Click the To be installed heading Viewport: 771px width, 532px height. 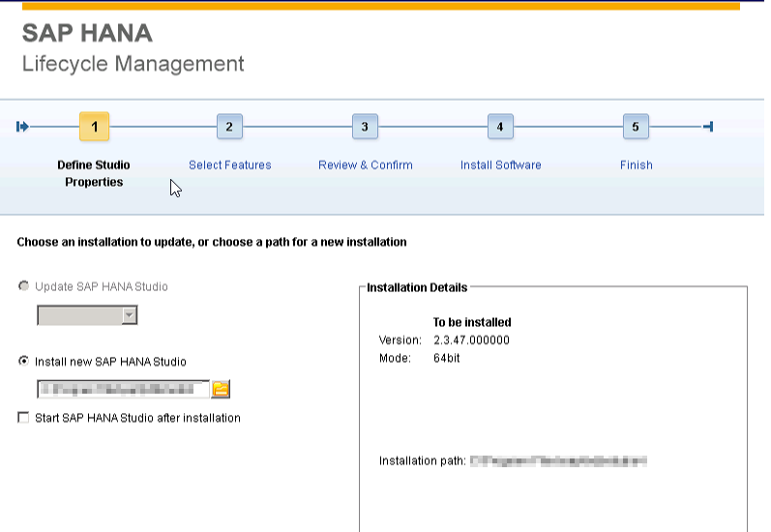point(472,322)
